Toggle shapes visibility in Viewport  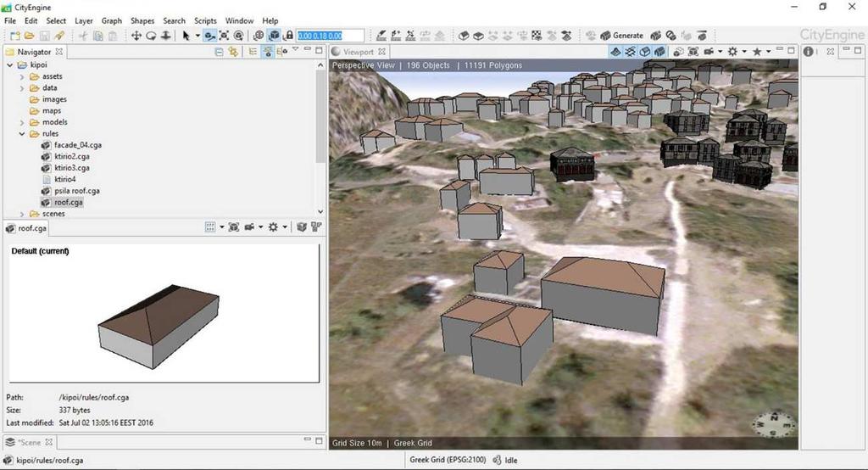point(645,52)
